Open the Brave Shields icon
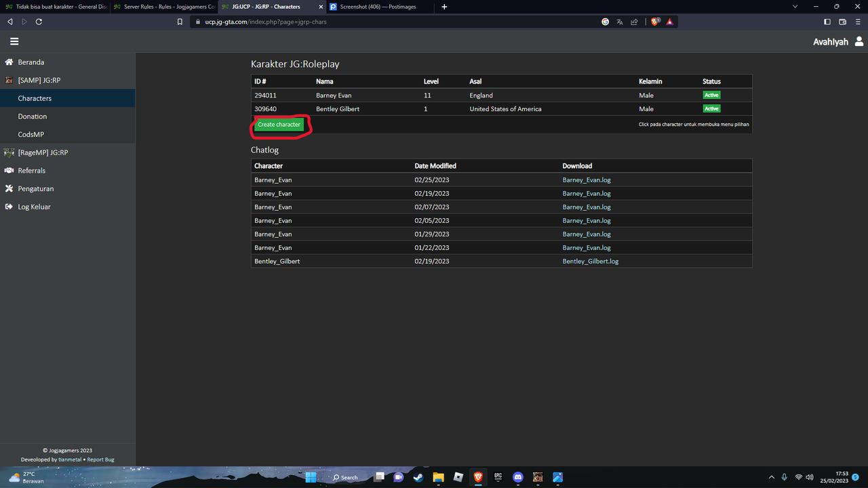 [655, 22]
